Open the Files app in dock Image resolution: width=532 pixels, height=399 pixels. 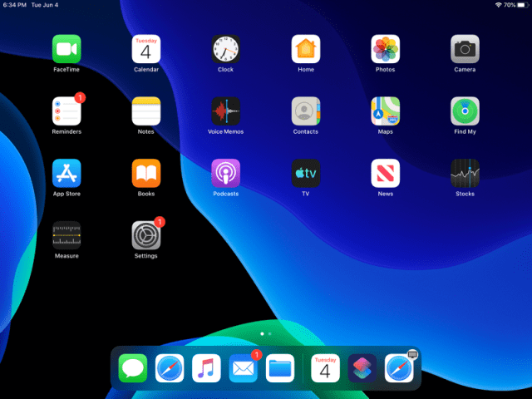click(280, 368)
